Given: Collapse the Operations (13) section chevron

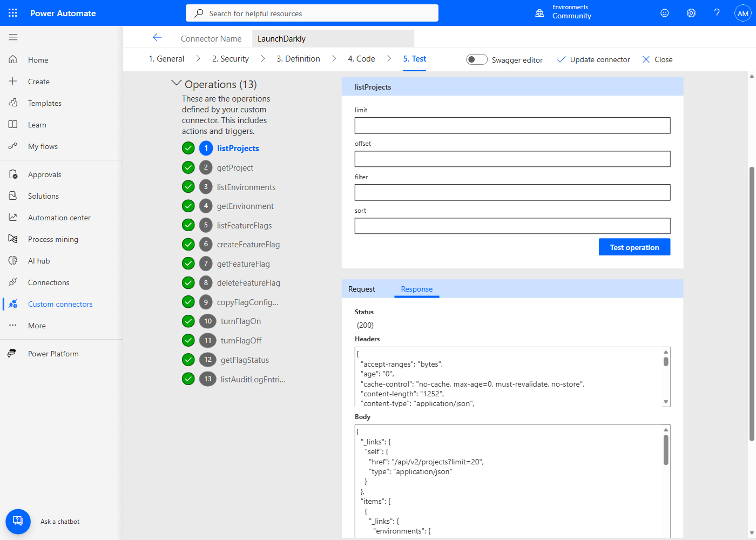Looking at the screenshot, I should (x=176, y=83).
